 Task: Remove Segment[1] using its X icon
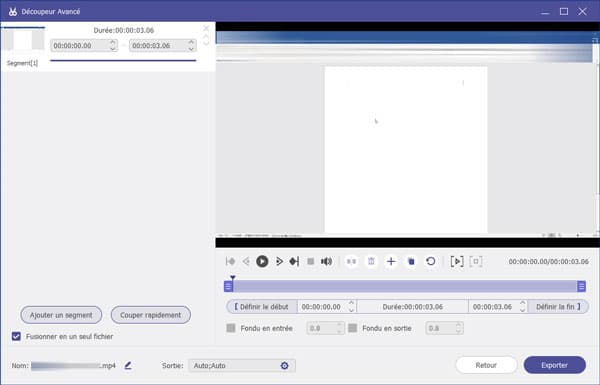click(206, 28)
